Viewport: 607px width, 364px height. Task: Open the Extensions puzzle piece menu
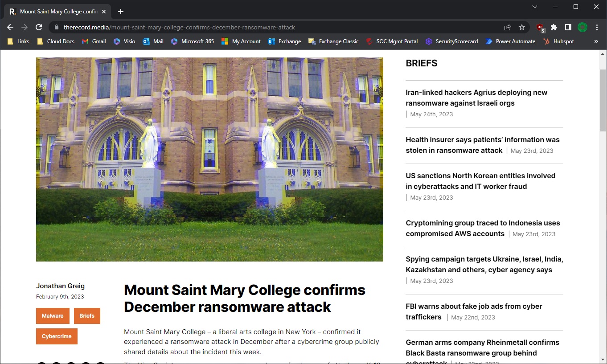tap(554, 27)
